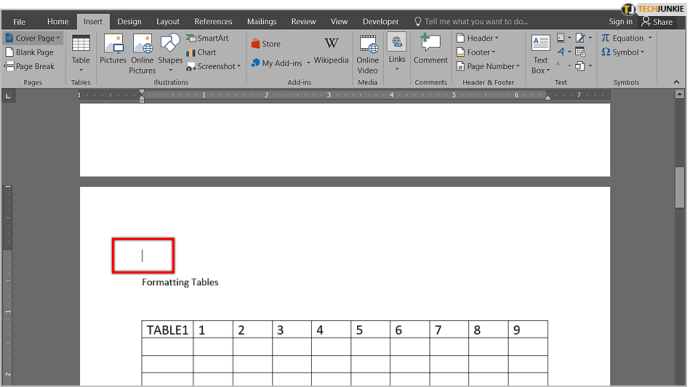Image resolution: width=690 pixels, height=387 pixels.
Task: Insert a SmartArt graphic
Action: [x=207, y=38]
